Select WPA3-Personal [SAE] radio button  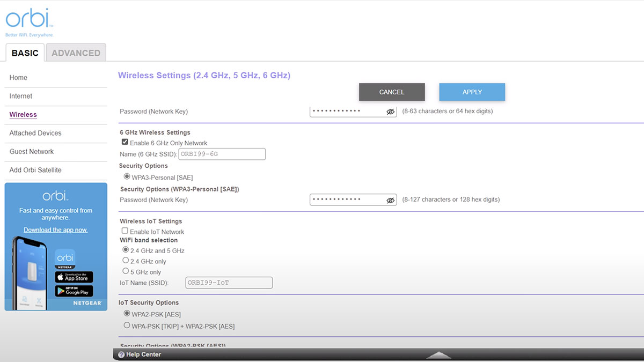(x=127, y=176)
